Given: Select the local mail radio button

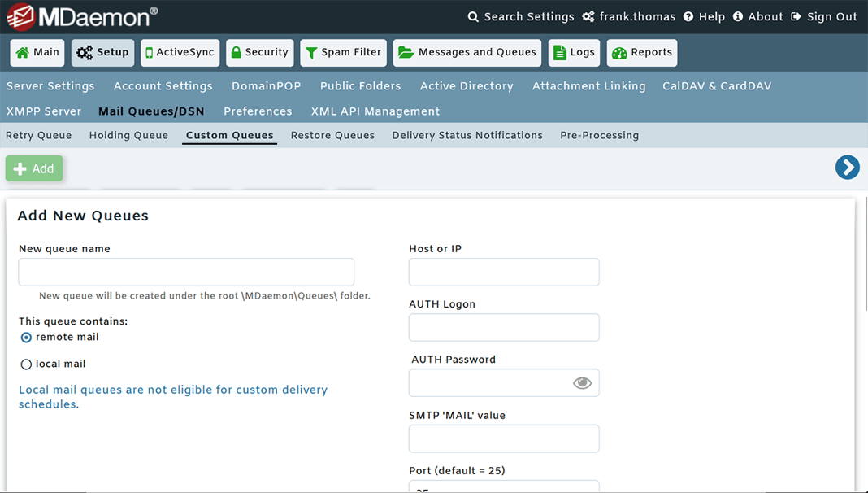Looking at the screenshot, I should coord(25,364).
